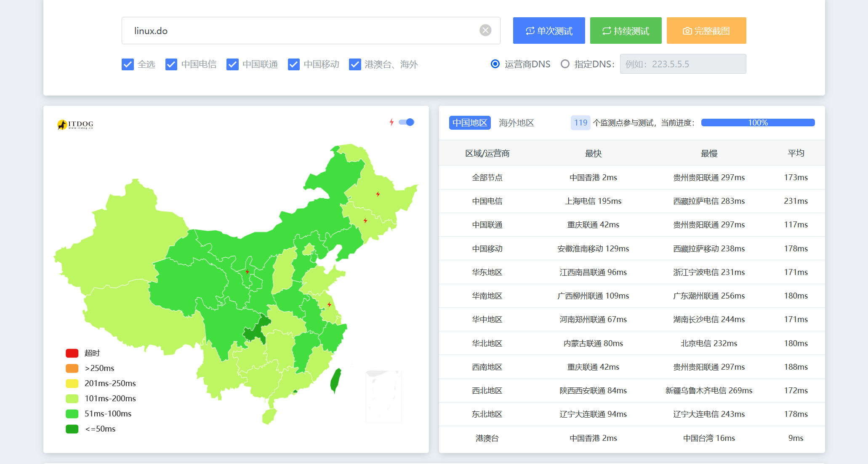Click lightning marker in Jilin province
The height and width of the screenshot is (464, 868).
click(365, 221)
